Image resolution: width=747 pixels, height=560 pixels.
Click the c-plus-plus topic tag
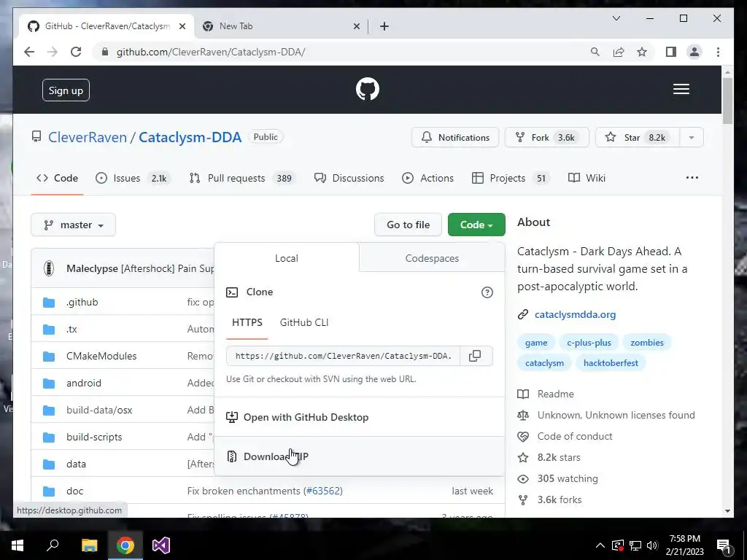[x=589, y=343]
